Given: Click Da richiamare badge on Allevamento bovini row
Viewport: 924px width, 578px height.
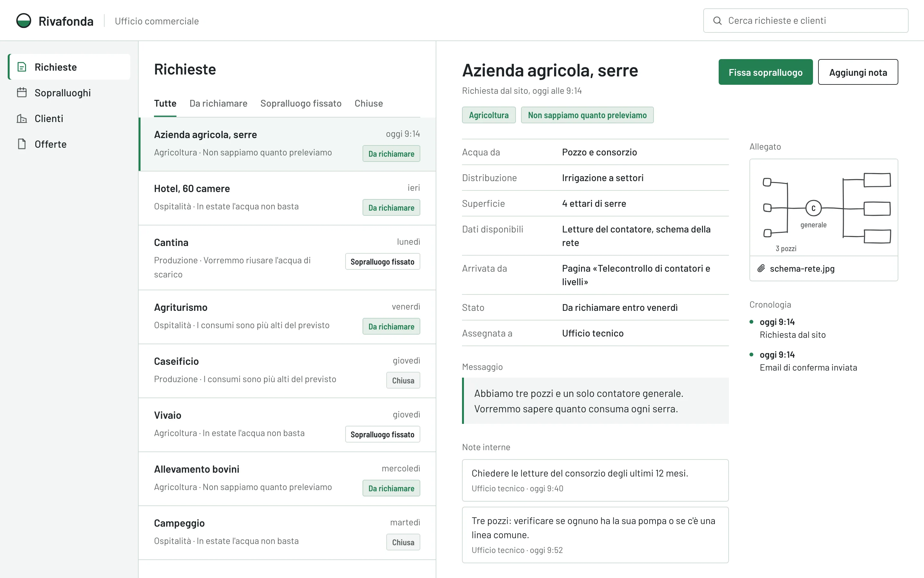Looking at the screenshot, I should (x=391, y=488).
